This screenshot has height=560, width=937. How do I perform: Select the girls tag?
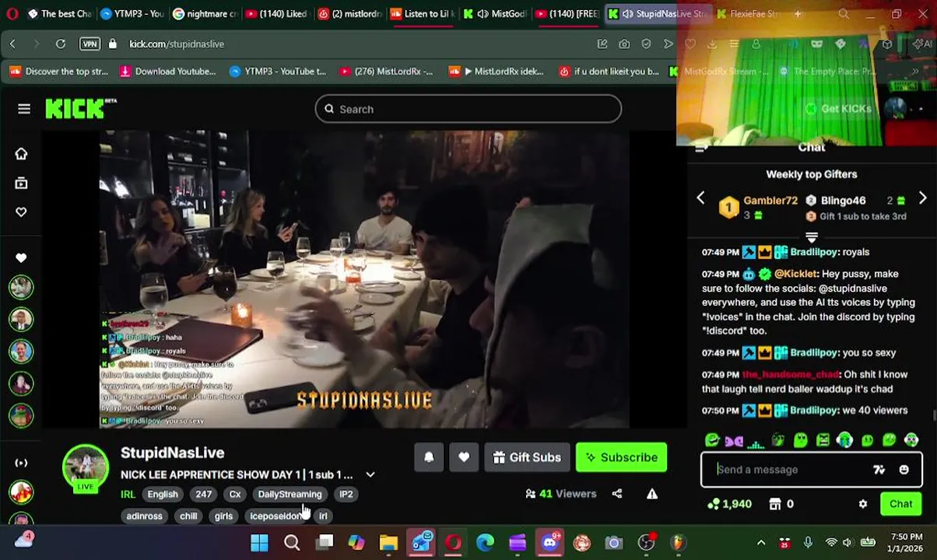click(223, 516)
